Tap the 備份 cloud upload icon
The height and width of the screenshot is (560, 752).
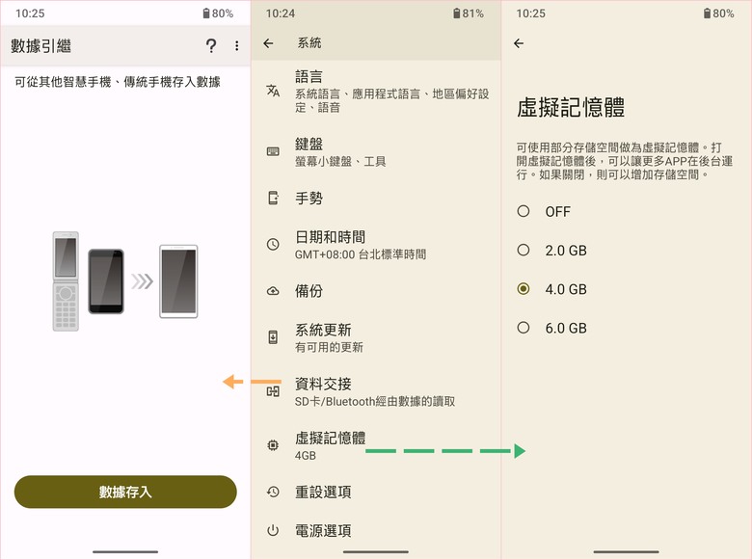pos(273,290)
